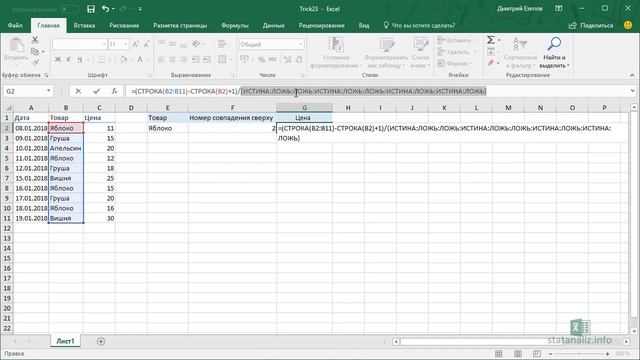This screenshot has width=640, height=360.
Task: Click the Redo arrow icon
Action: (124, 9)
